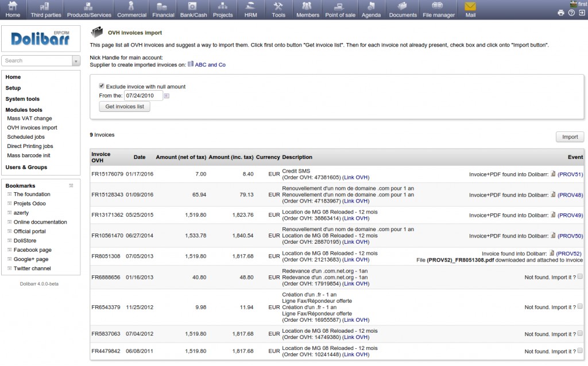This screenshot has height=366, width=588.
Task: Open the online help question-mark icon
Action: [x=571, y=13]
